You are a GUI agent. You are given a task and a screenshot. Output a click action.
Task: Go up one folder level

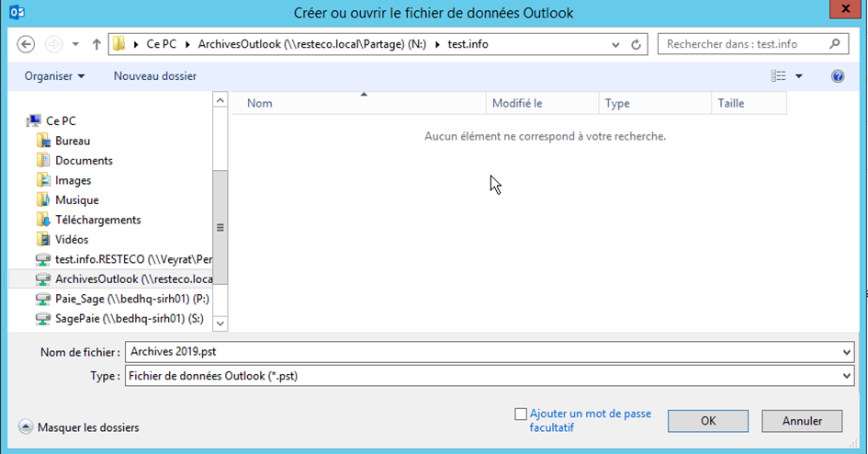point(96,44)
